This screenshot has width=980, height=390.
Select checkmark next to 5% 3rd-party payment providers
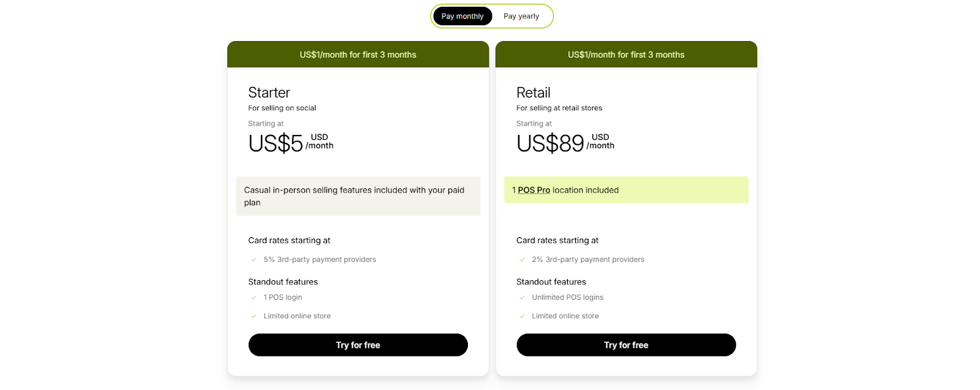pos(254,259)
